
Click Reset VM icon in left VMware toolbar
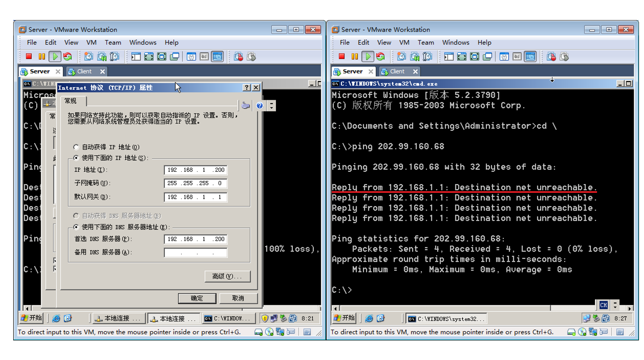coord(67,57)
